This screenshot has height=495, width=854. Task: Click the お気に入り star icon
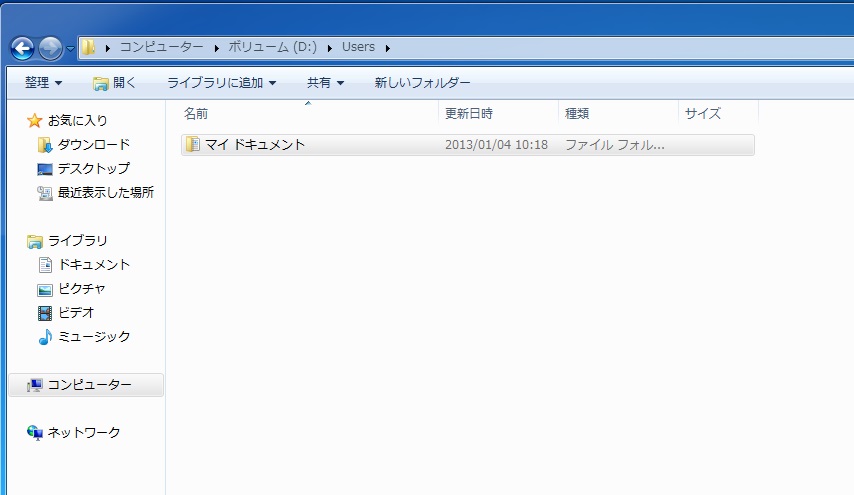point(34,120)
